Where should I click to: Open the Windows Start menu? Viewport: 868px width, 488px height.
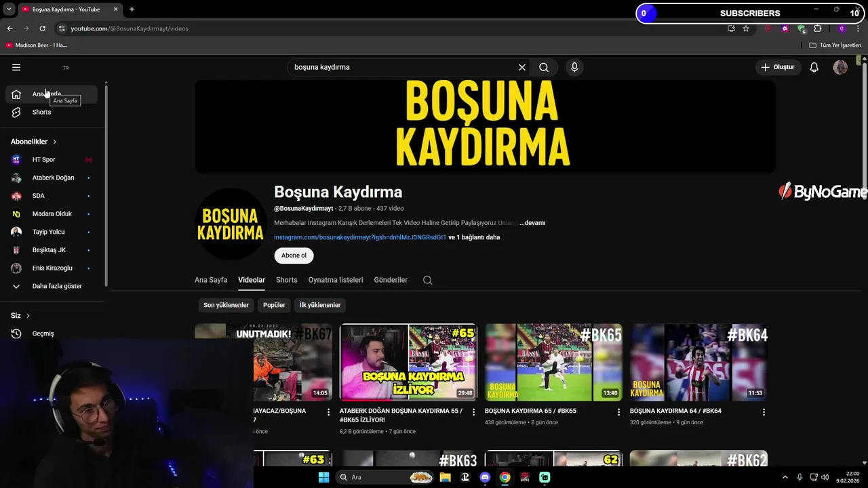coord(323,477)
